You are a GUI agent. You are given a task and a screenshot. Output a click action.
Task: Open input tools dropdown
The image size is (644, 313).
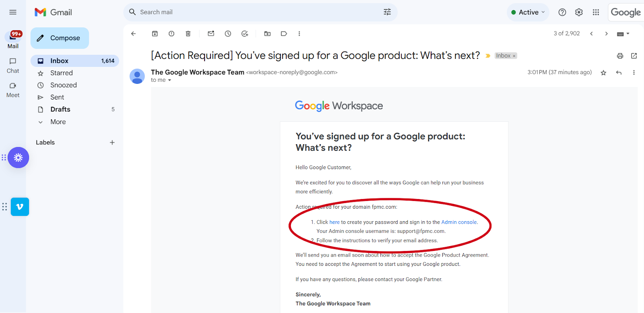(x=623, y=34)
